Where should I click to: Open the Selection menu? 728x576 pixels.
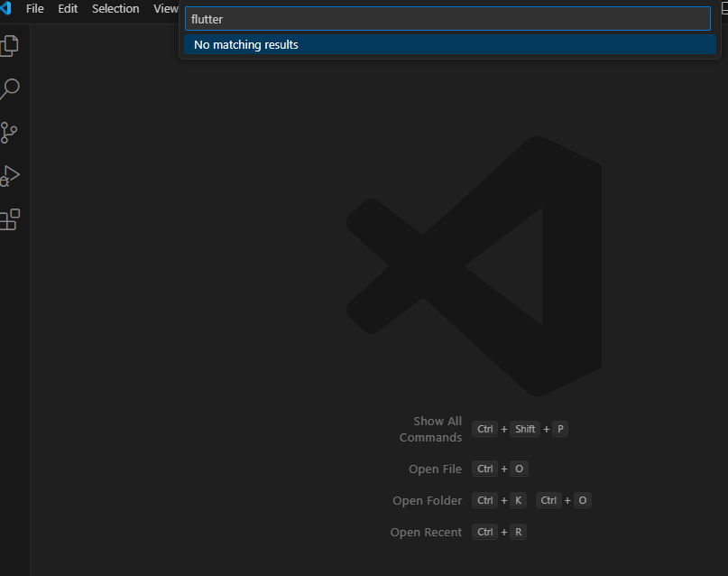coord(115,8)
